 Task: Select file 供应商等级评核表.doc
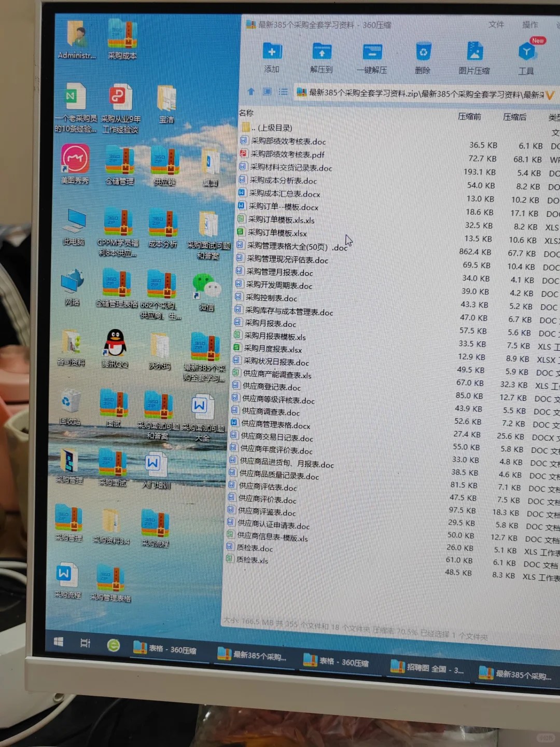click(273, 399)
